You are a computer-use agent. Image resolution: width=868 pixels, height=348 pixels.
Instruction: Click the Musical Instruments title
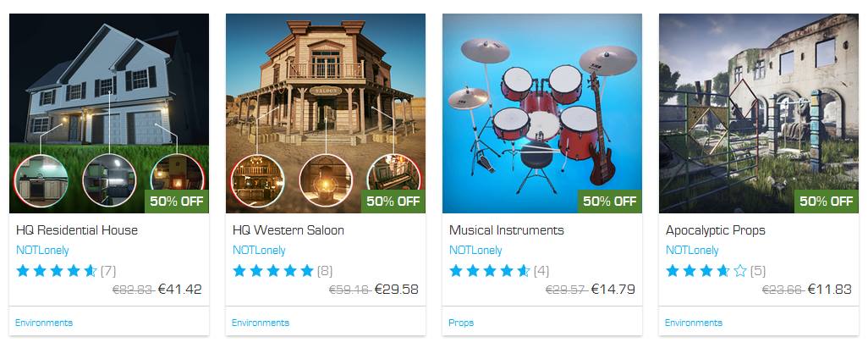coord(507,230)
